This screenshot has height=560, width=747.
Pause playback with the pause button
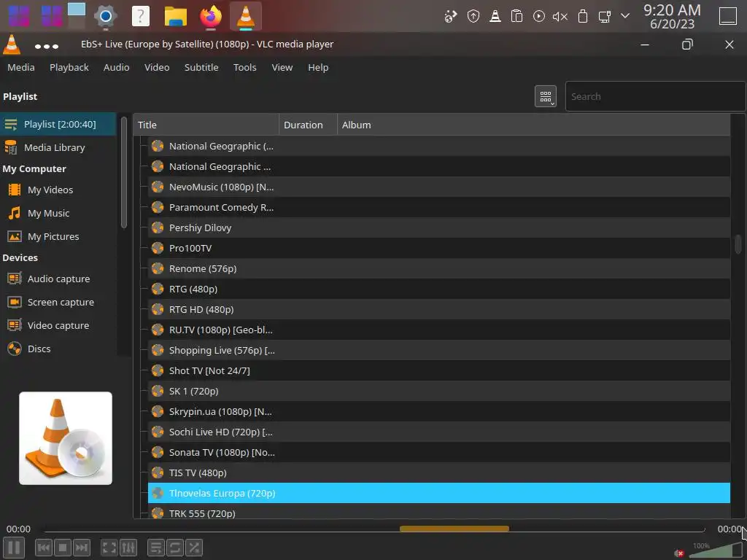point(14,547)
